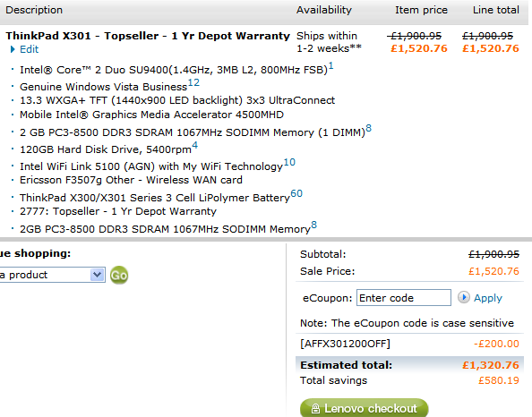Click the Total savings £580.19 amount
Image resolution: width=532 pixels, height=417 pixels.
coord(499,380)
